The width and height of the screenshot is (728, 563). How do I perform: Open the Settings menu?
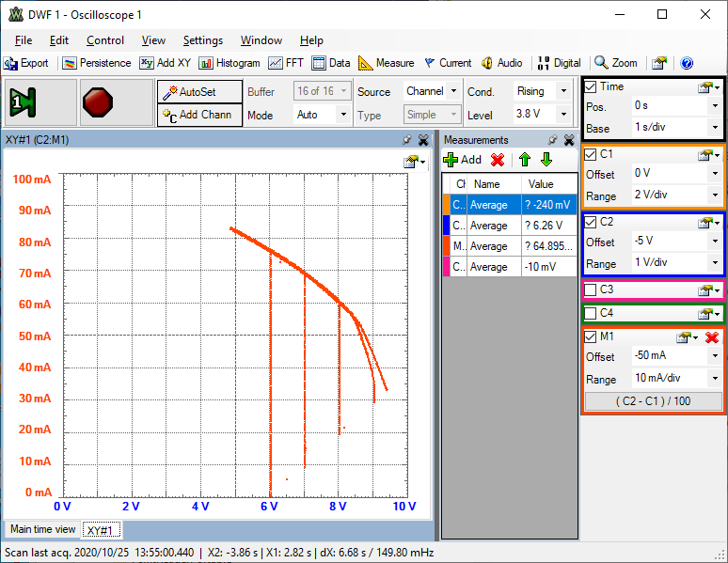[203, 40]
